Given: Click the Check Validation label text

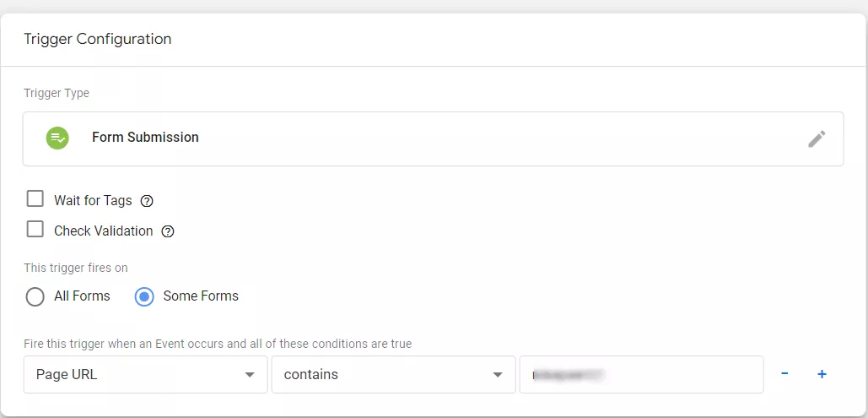Looking at the screenshot, I should 104,231.
